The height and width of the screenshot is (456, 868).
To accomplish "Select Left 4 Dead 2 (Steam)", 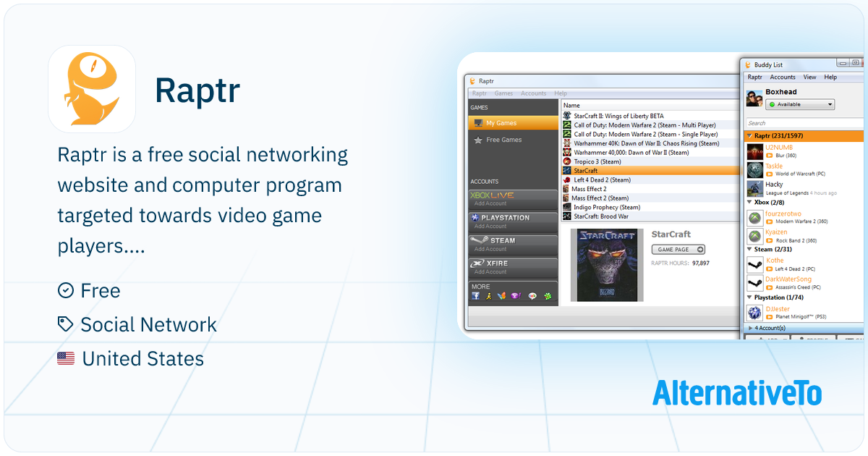I will (650, 180).
